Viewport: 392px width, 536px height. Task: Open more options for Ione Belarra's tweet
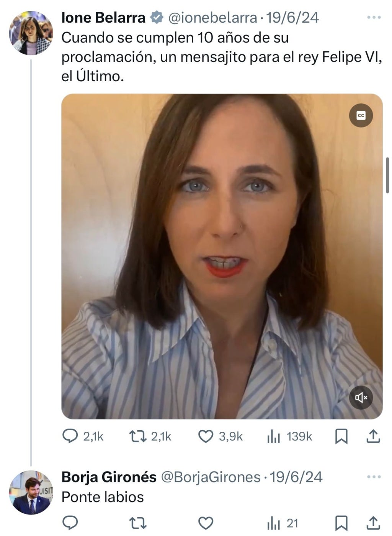(374, 18)
